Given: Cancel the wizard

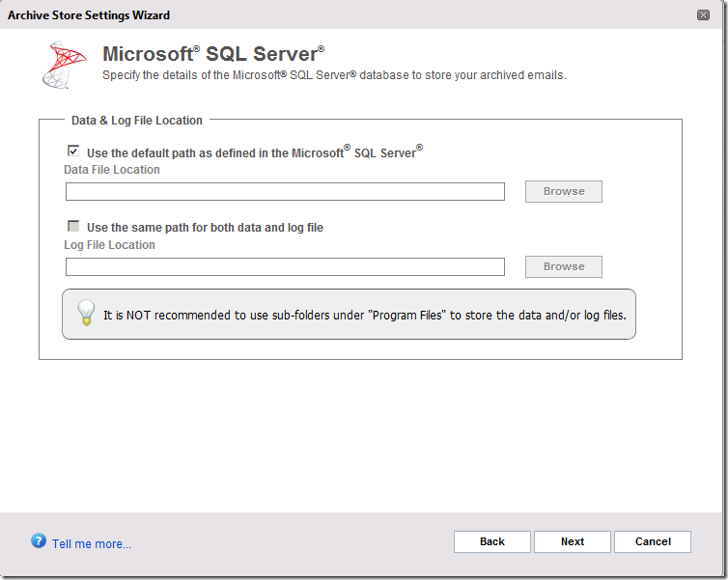Looking at the screenshot, I should (x=653, y=541).
